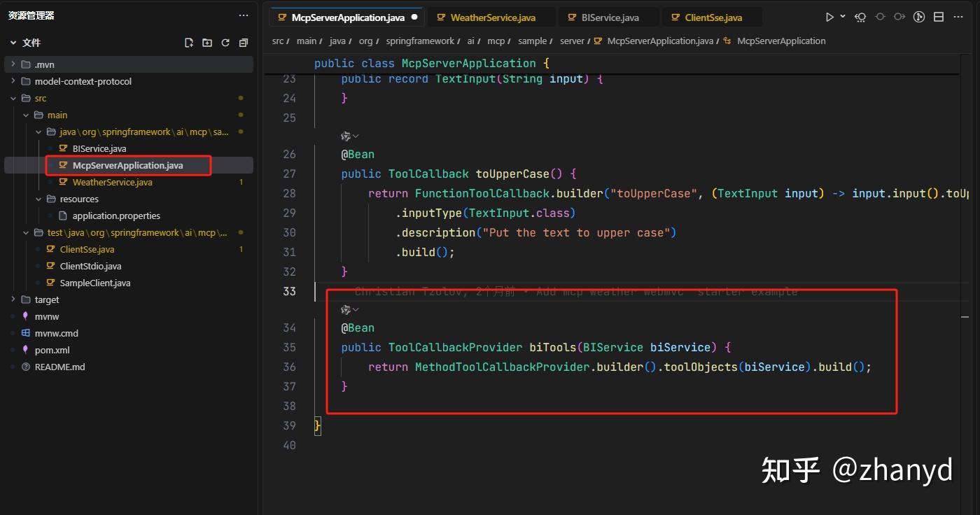Click the New Folder icon in explorer

point(207,43)
